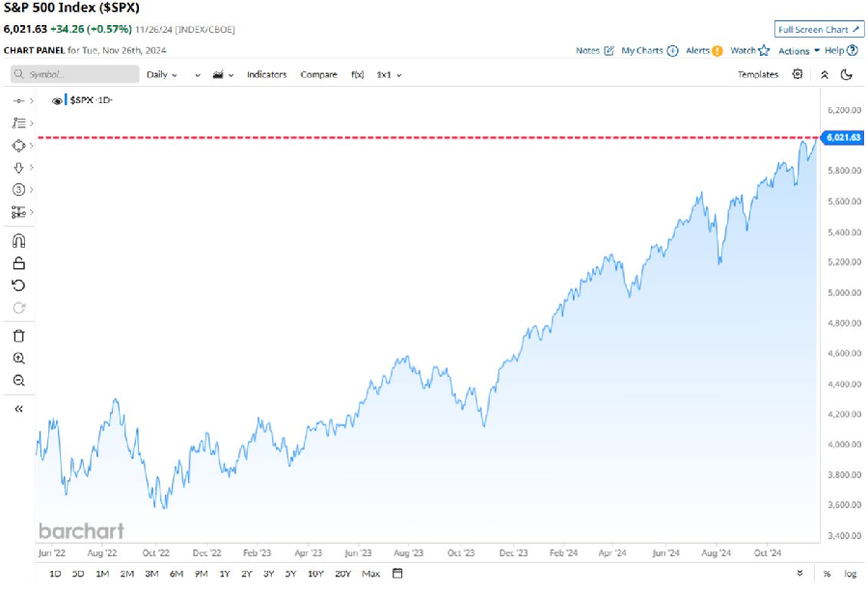Zoom in on the chart
The width and height of the screenshot is (868, 592).
(18, 358)
